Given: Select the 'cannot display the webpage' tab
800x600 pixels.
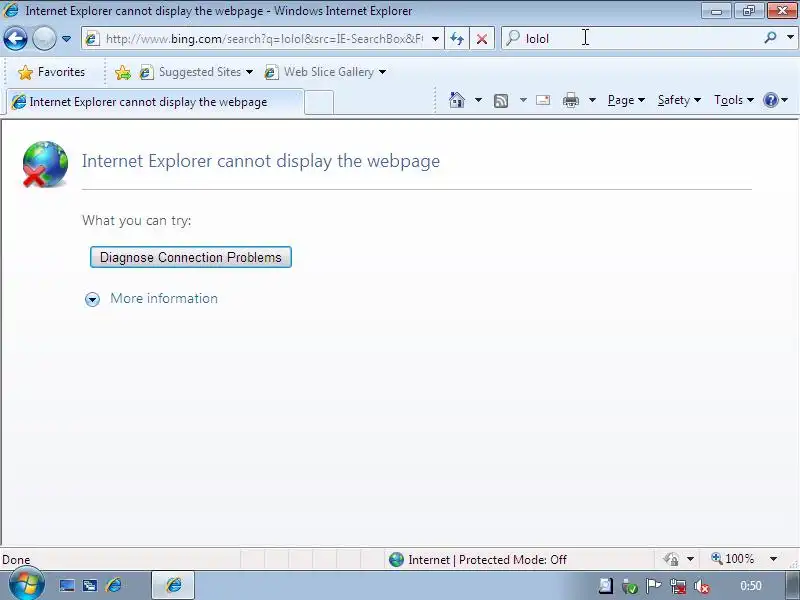Looking at the screenshot, I should [155, 102].
